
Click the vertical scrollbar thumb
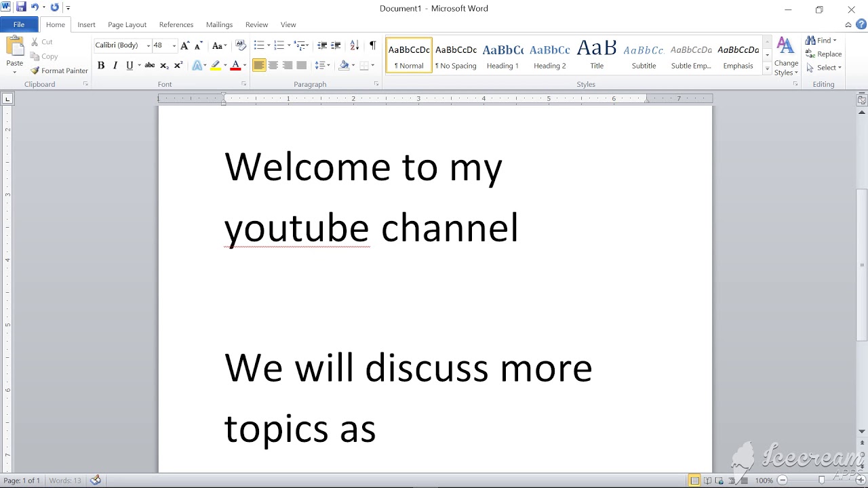pos(862,264)
